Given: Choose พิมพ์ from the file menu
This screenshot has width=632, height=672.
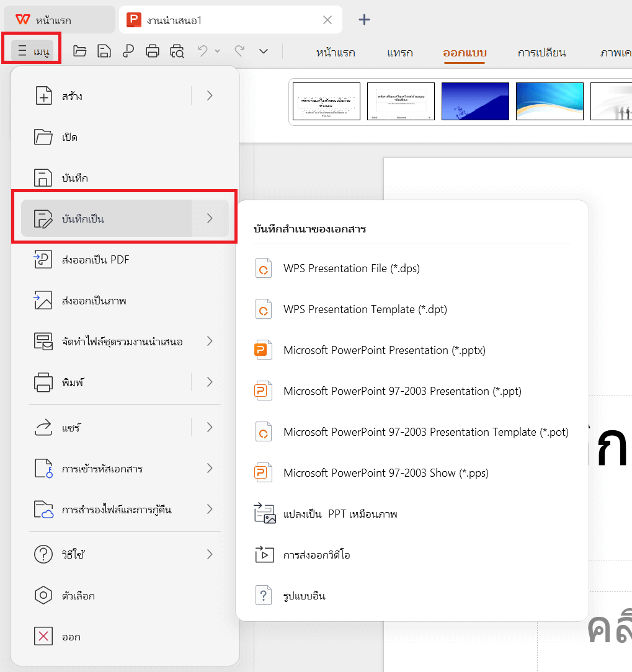Looking at the screenshot, I should (106, 382).
